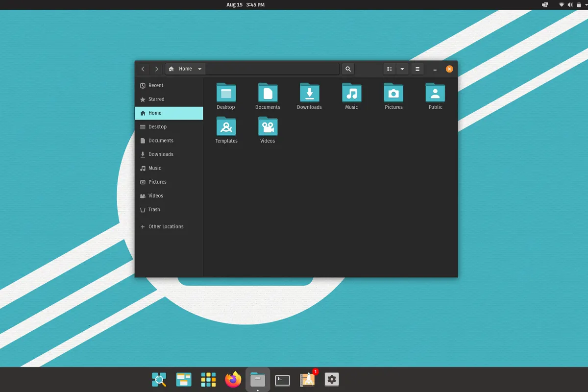The width and height of the screenshot is (588, 392).
Task: Open the Templates folder icon
Action: 226,127
